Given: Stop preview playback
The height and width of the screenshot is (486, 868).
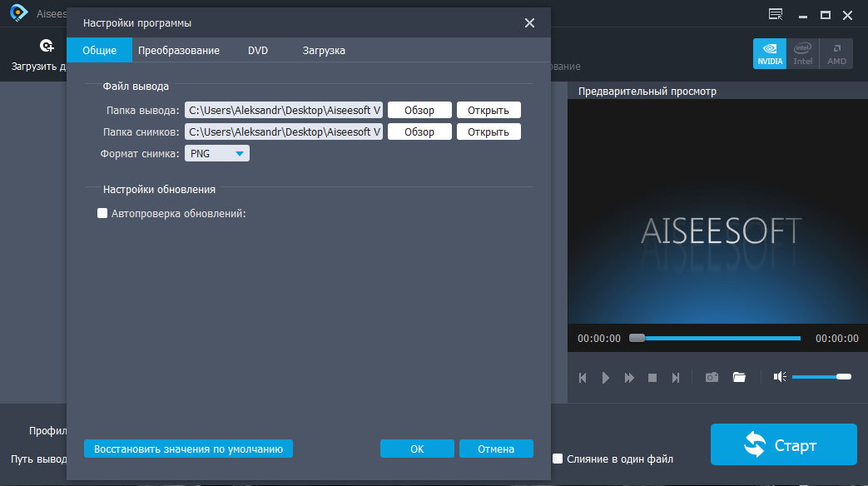Looking at the screenshot, I should 652,378.
